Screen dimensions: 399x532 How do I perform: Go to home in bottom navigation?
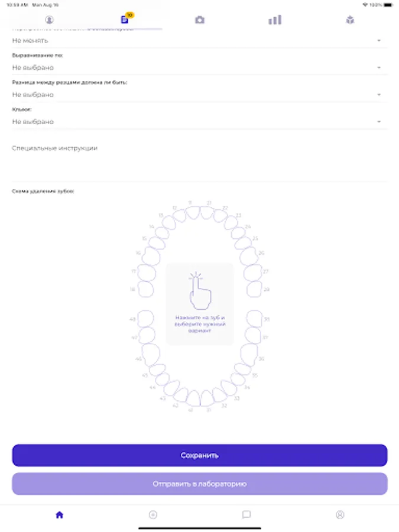click(x=59, y=515)
